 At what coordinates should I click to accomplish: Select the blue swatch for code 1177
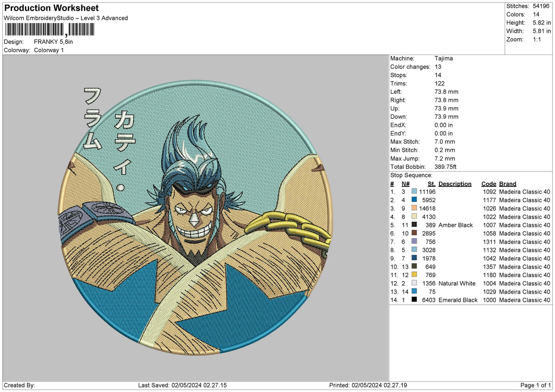pos(414,200)
